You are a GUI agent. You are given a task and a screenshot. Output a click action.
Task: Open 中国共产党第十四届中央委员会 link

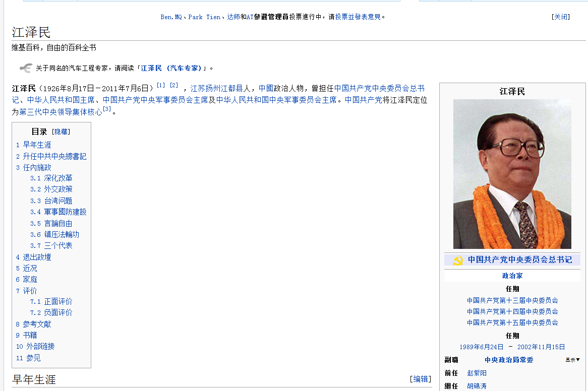point(512,311)
